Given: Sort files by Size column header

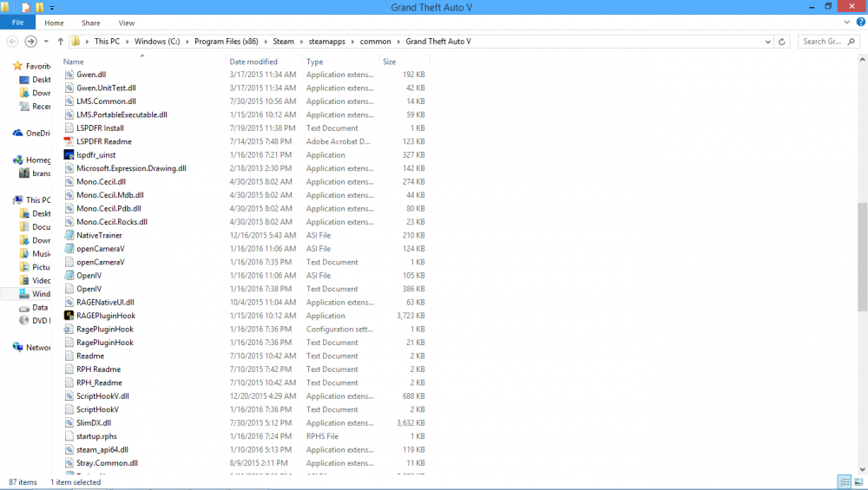Looking at the screenshot, I should click(x=404, y=62).
